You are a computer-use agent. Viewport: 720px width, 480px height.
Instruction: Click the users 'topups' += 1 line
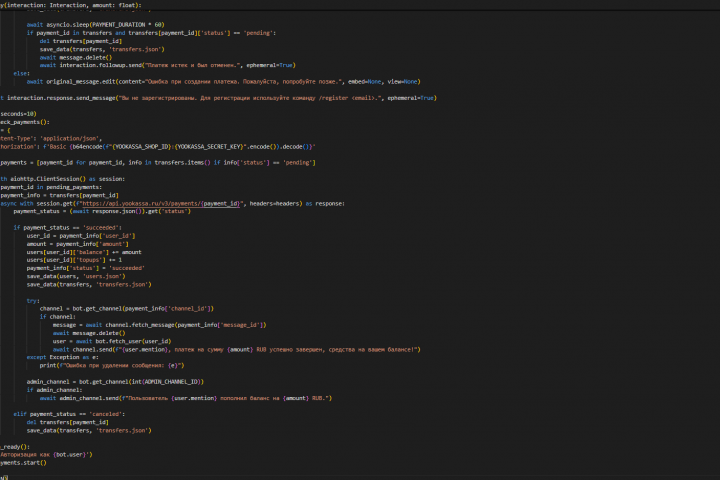point(74,260)
